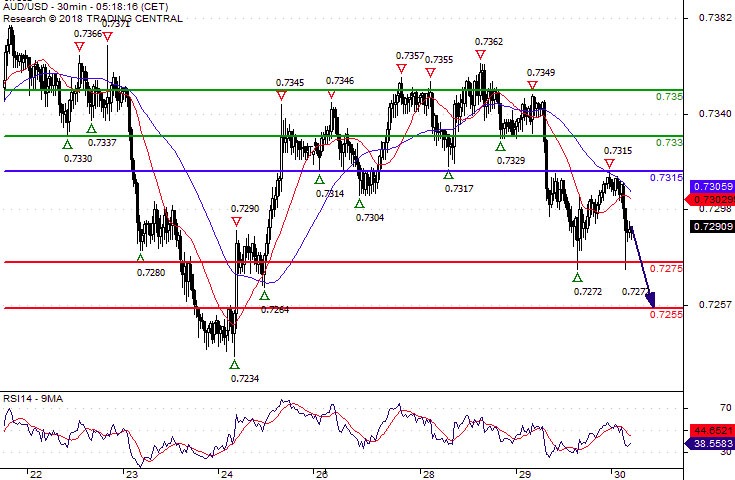The width and height of the screenshot is (735, 480).
Task: Click the blue forecast arrow head near 0.7255
Action: tap(651, 299)
